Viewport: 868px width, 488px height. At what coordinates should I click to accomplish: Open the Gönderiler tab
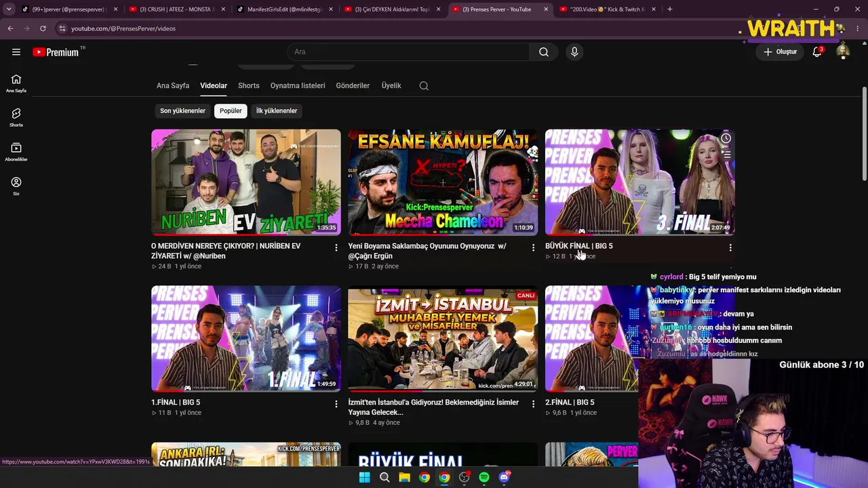click(x=353, y=86)
